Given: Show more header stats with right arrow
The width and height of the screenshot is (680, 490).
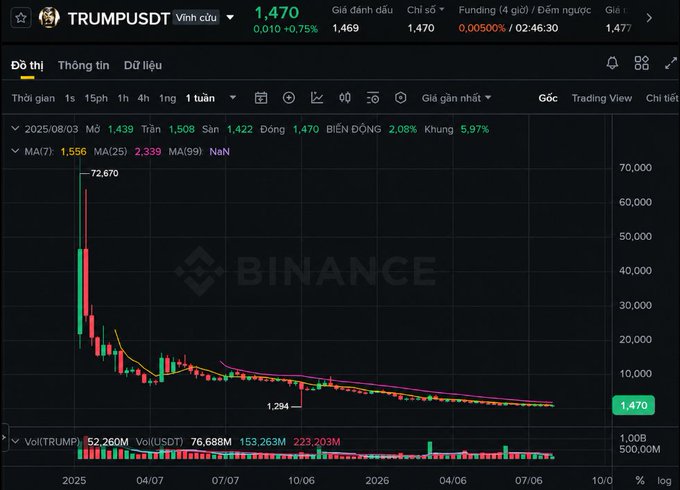Looking at the screenshot, I should [649, 18].
